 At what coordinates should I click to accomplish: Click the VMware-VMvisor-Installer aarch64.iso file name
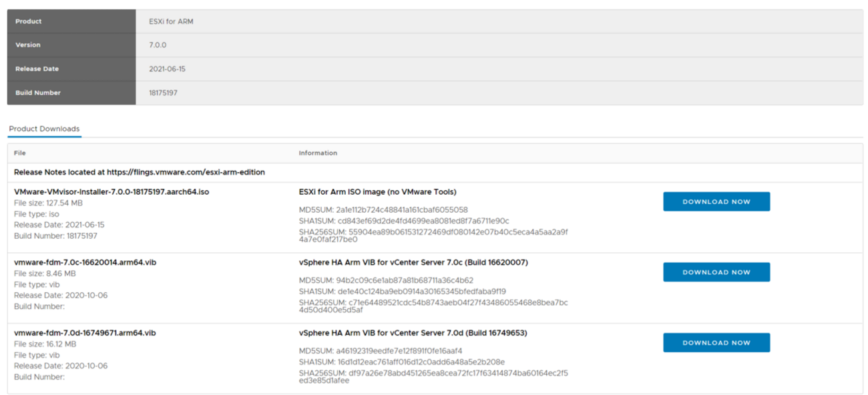click(x=112, y=191)
